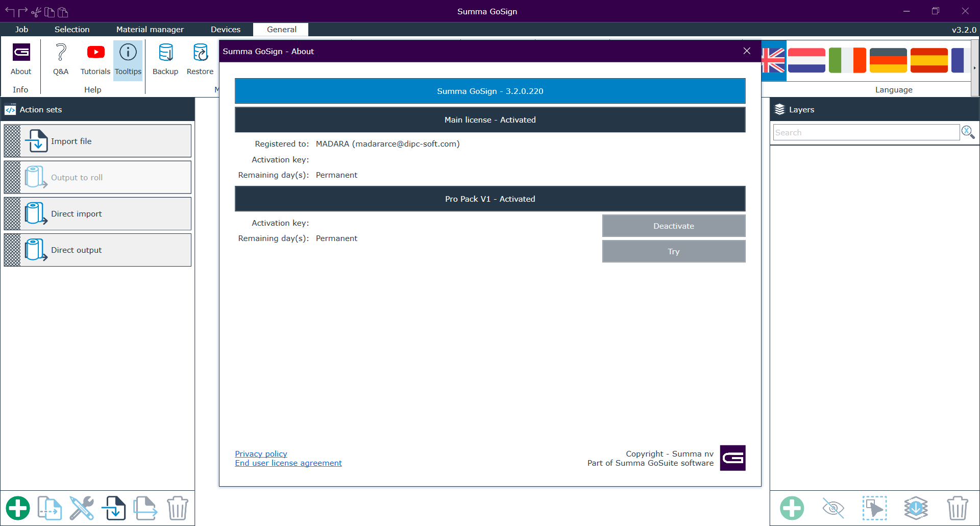Viewport: 980px width, 526px height.
Task: Select the Dutch flag language
Action: [x=806, y=60]
